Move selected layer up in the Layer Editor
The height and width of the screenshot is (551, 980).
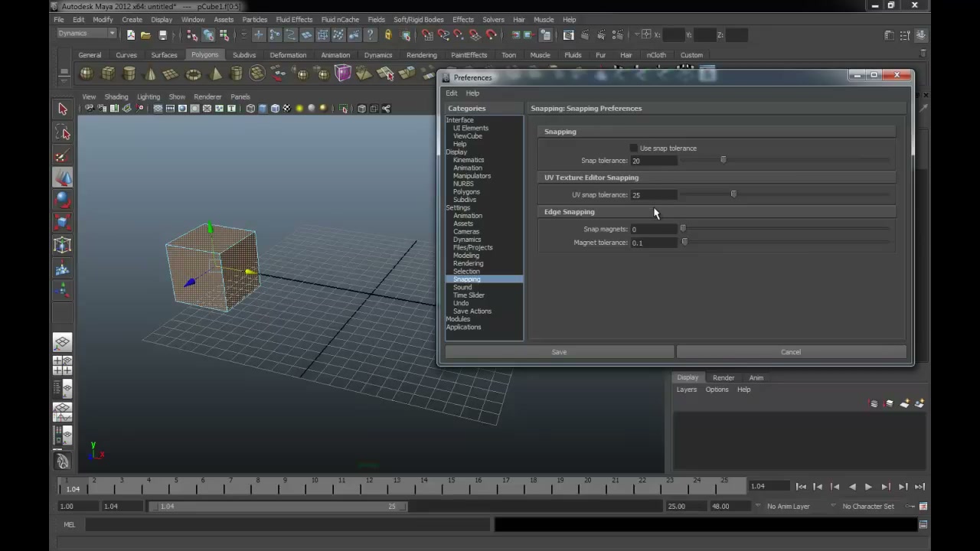[x=874, y=403]
